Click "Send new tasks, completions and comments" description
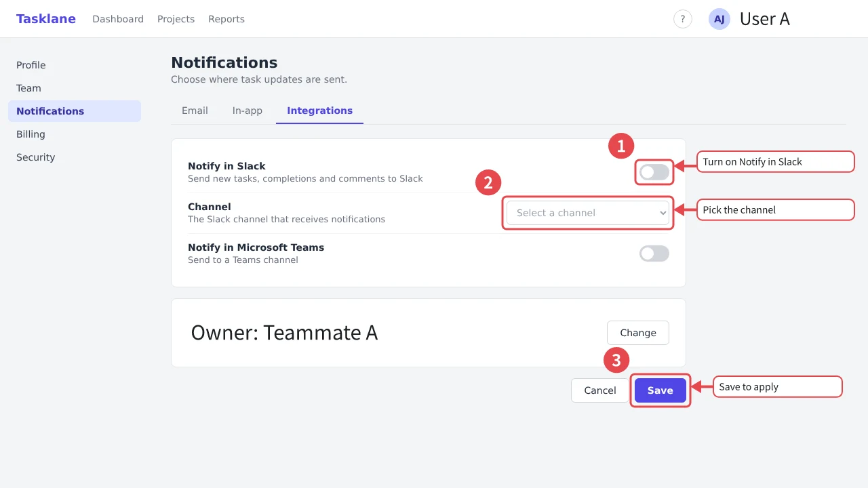868x488 pixels. click(x=305, y=179)
